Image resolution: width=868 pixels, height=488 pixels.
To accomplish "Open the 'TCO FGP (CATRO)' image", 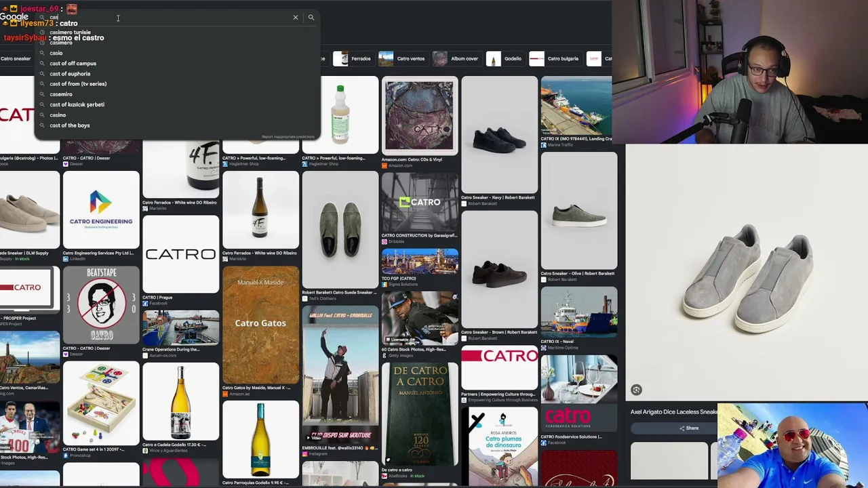I will pos(420,262).
